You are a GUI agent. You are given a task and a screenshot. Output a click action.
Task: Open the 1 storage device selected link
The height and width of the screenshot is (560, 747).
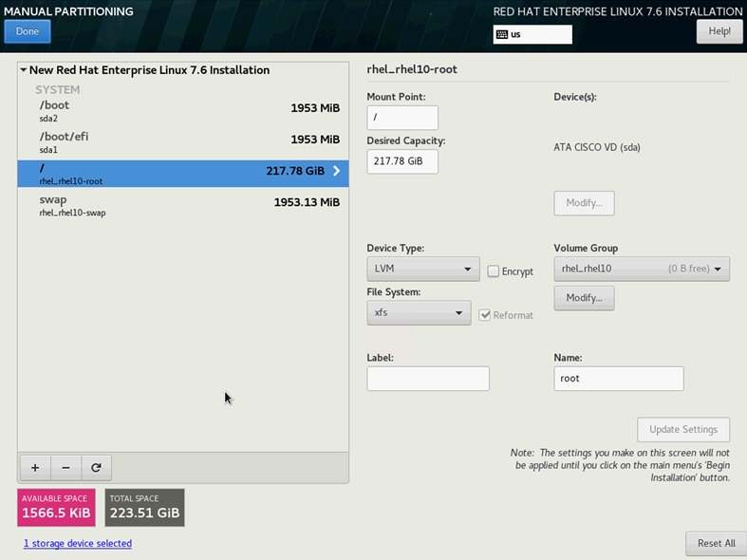[x=78, y=543]
